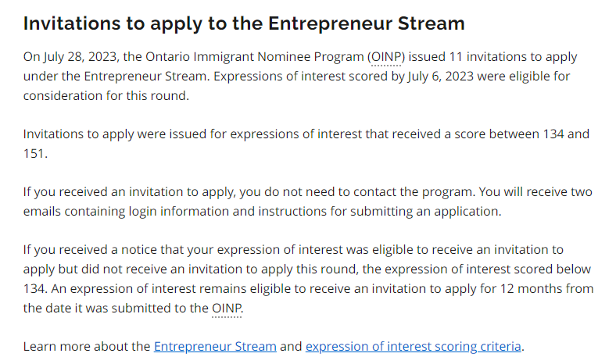616x364 pixels.
Task: Click the words 'Ontario Immigrant Nominee Program'
Action: (x=255, y=57)
